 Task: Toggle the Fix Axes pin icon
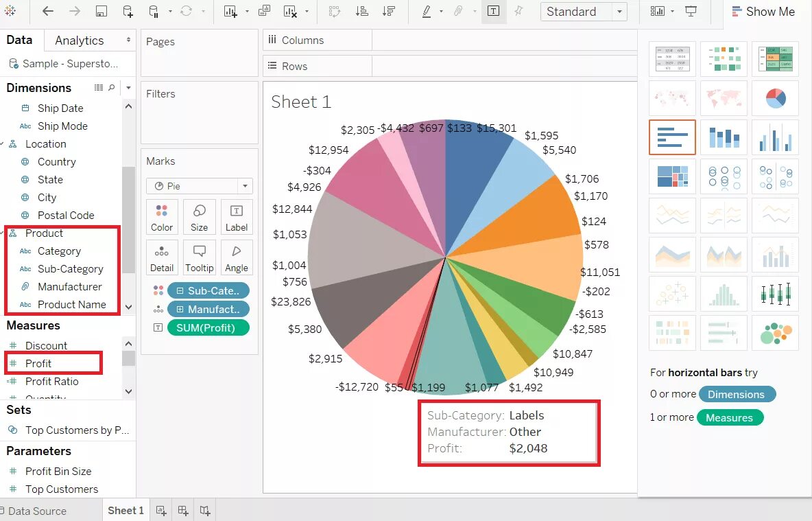518,11
